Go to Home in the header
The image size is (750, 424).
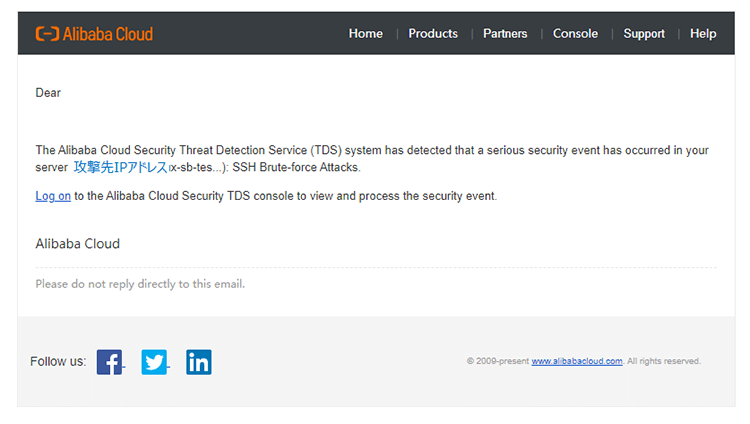pyautogui.click(x=365, y=34)
